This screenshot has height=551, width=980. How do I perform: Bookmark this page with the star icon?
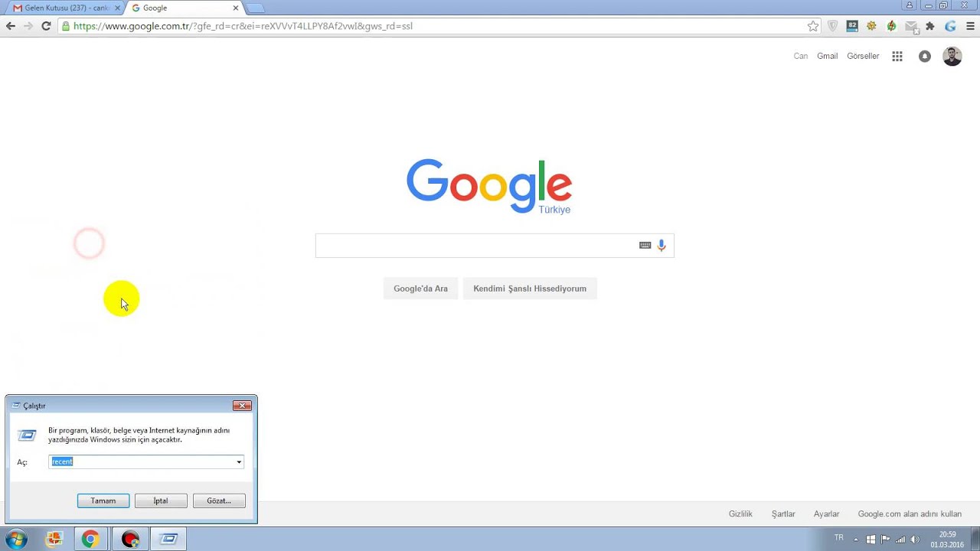coord(813,26)
